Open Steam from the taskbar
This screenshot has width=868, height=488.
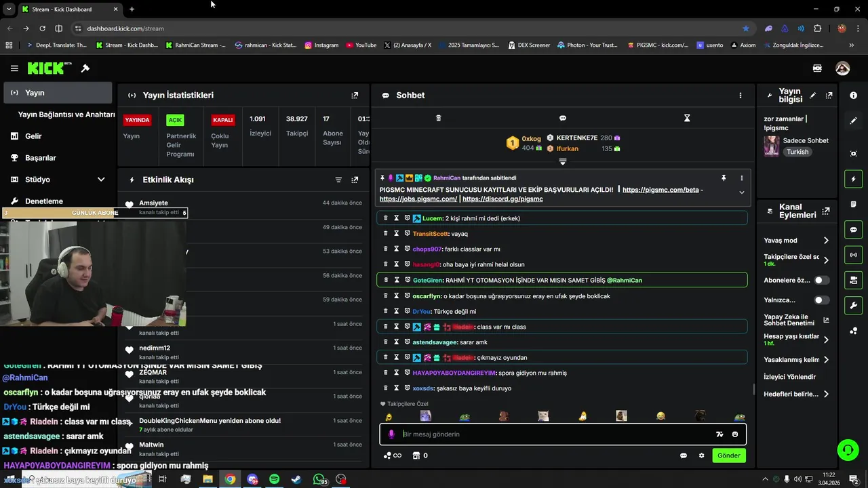pyautogui.click(x=296, y=479)
